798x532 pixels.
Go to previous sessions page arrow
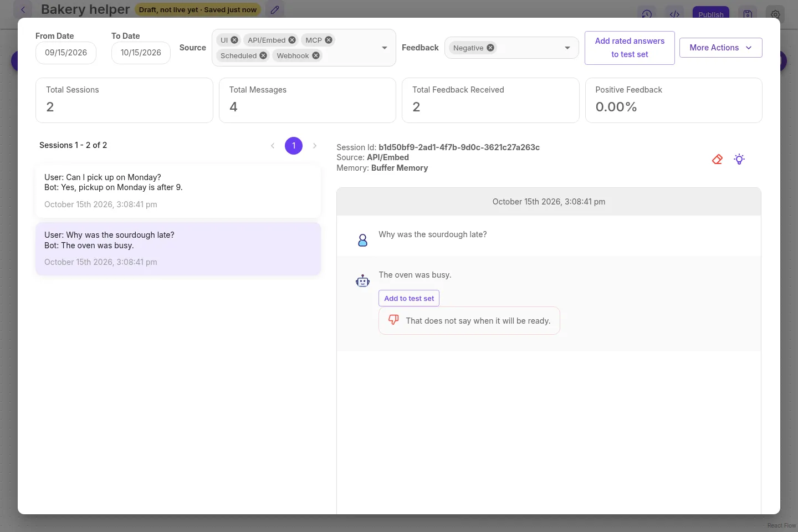click(x=273, y=146)
